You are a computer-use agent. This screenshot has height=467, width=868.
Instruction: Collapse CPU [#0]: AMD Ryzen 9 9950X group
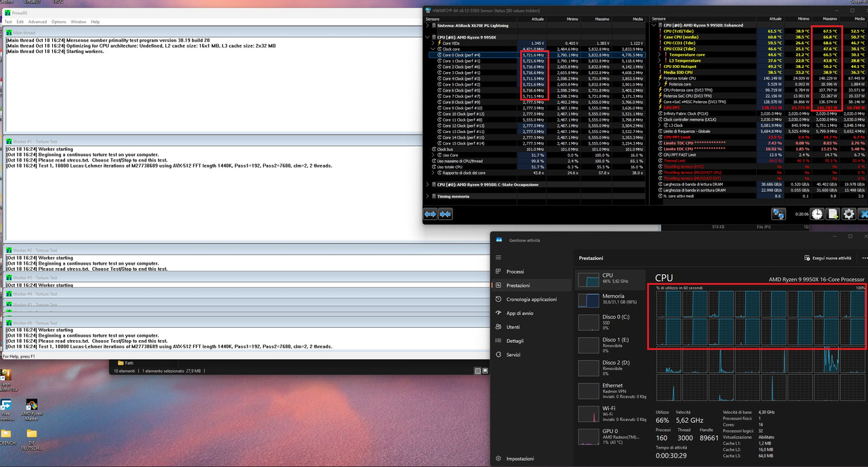[428, 37]
